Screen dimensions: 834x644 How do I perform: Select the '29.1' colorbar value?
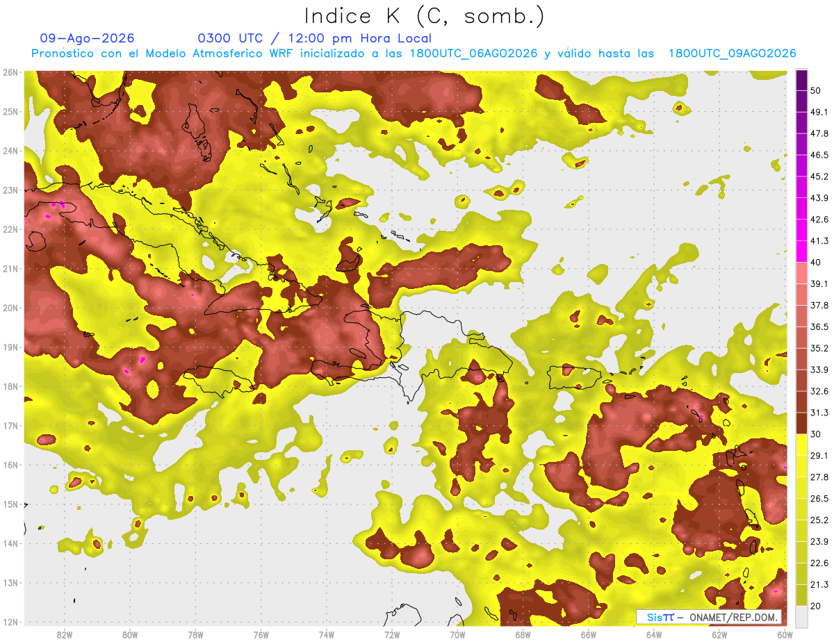click(x=819, y=455)
